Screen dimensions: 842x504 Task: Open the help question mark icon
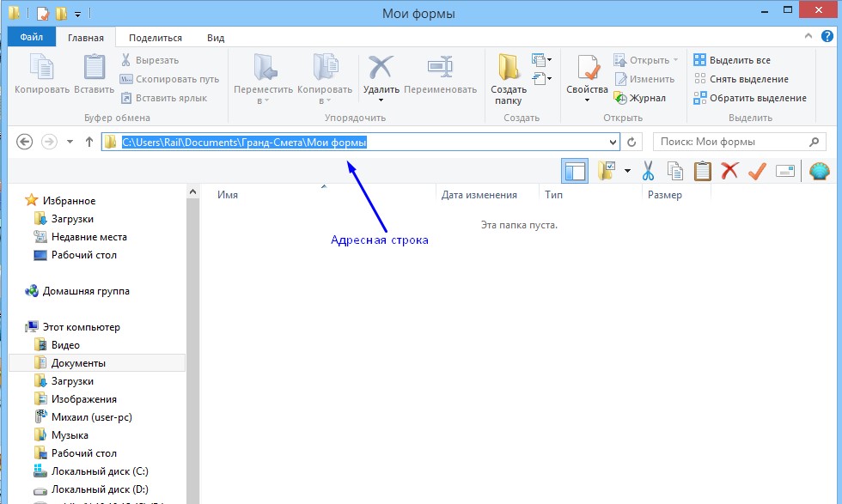point(827,37)
